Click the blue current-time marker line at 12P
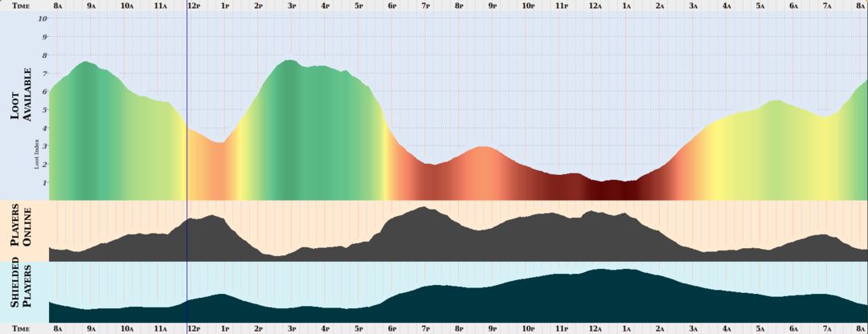 (187, 167)
